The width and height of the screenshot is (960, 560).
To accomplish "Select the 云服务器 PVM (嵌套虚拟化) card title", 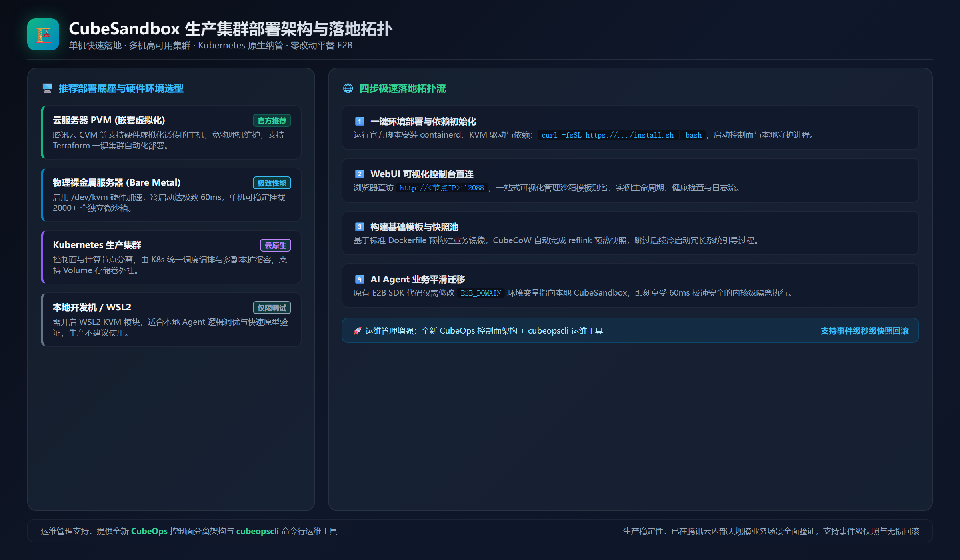I will pyautogui.click(x=109, y=120).
